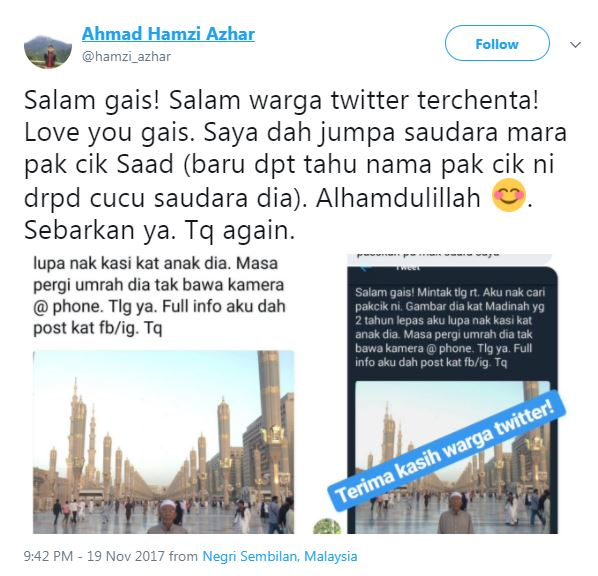Screen dimensions: 598x576
Task: Click the 9:42 PM - 19 Nov 2017 timestamp
Action: click(94, 556)
